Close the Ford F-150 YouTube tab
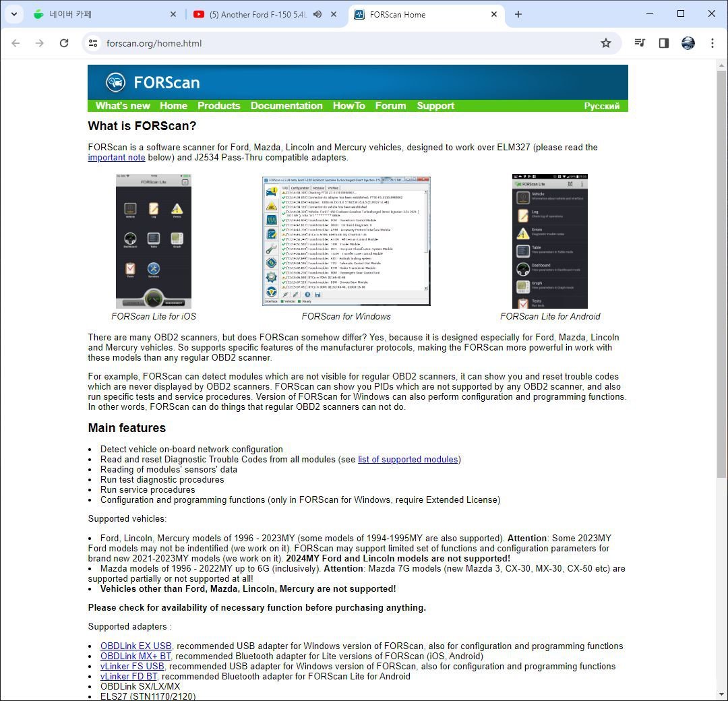728x701 pixels. (334, 14)
